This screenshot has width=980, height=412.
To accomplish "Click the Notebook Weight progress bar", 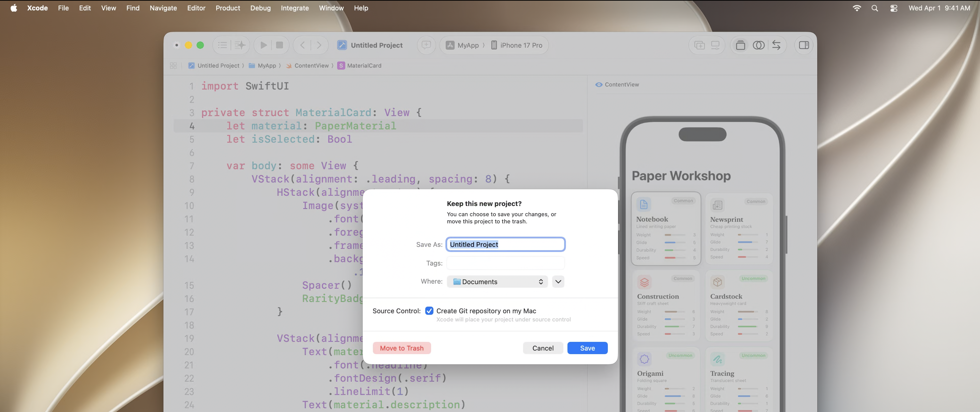I will point(675,235).
